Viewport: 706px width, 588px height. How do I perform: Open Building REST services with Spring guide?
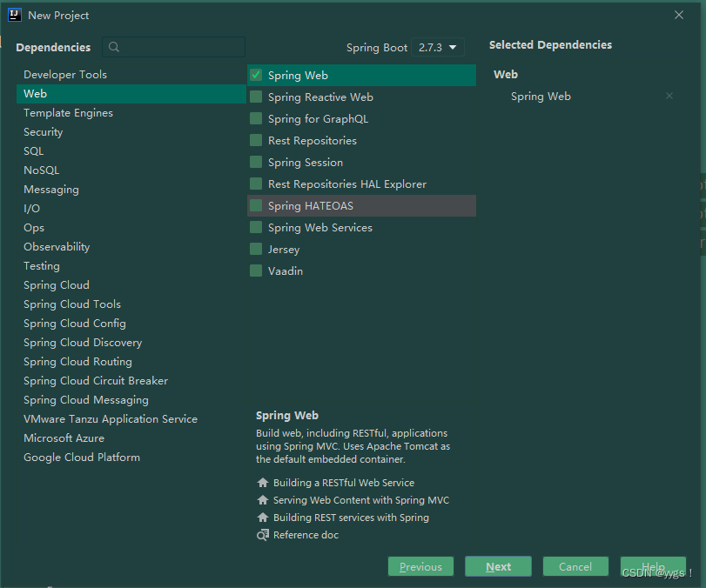[x=351, y=518]
